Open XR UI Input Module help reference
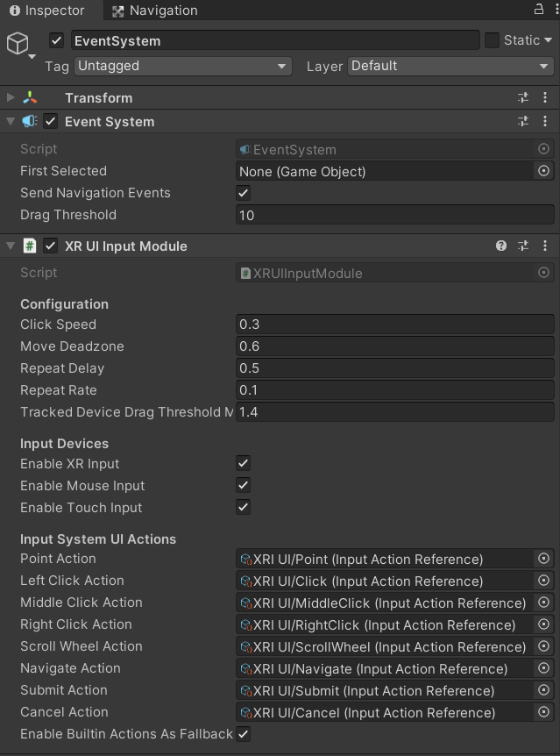The image size is (560, 756). [501, 246]
